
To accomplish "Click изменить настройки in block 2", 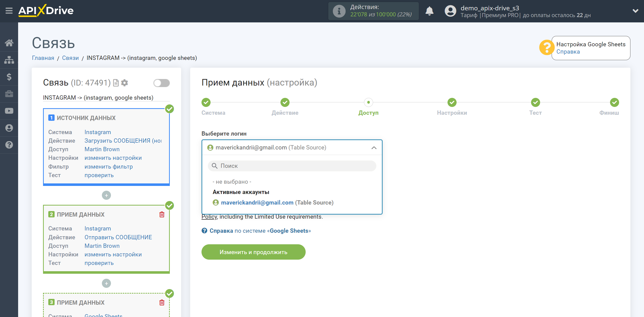I will 113,254.
